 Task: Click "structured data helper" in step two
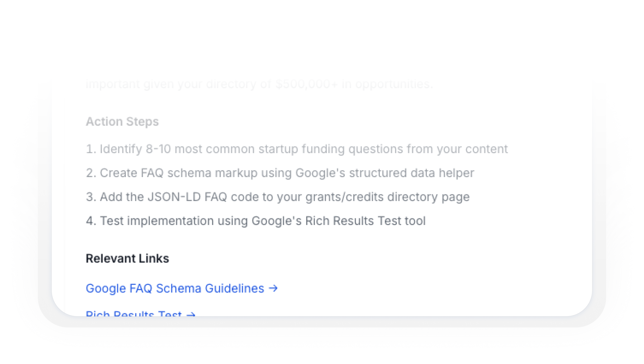[411, 173]
